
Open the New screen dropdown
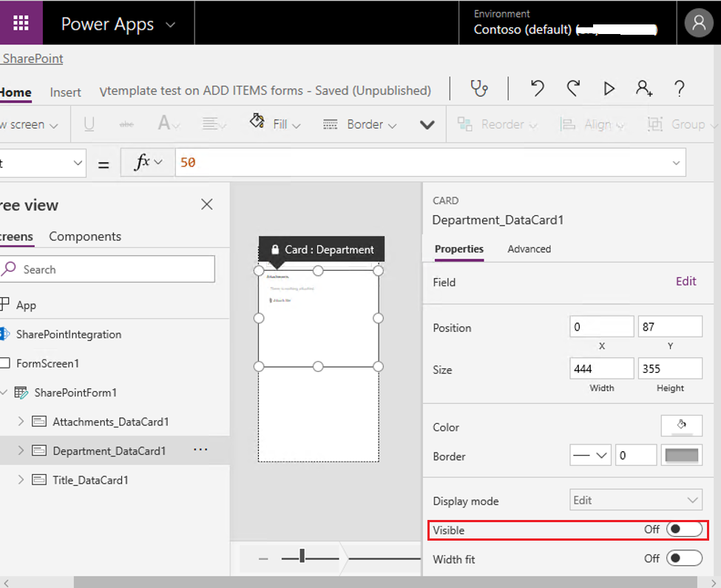29,124
